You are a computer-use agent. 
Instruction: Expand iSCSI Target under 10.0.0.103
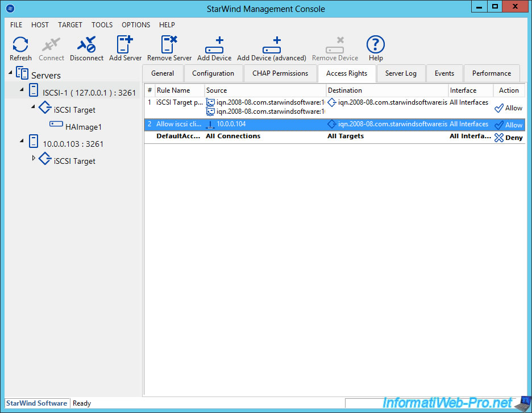34,158
